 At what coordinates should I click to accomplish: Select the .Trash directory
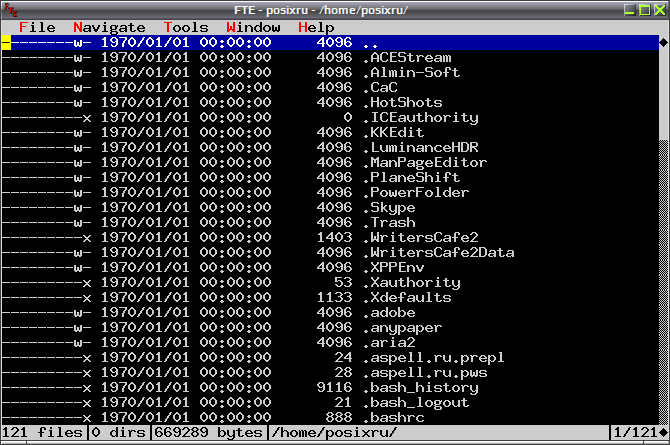[x=330, y=222]
